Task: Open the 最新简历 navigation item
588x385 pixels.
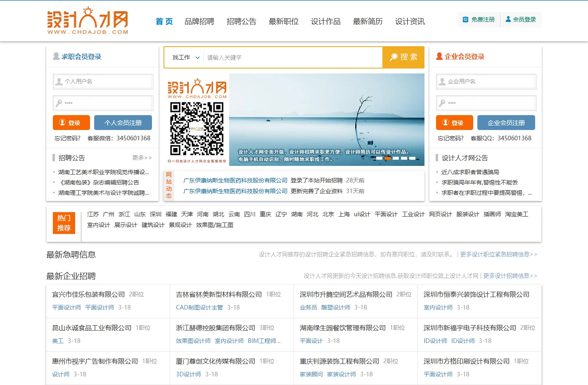Action: click(368, 21)
